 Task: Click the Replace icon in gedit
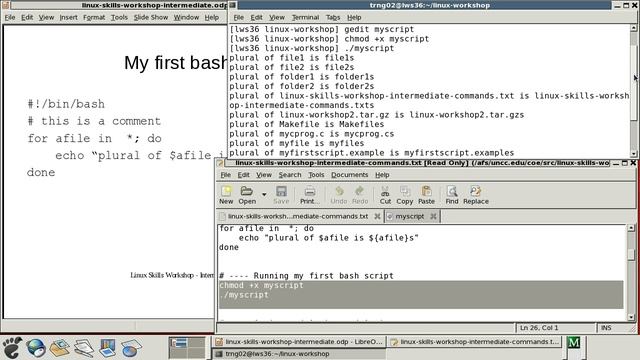click(x=476, y=195)
